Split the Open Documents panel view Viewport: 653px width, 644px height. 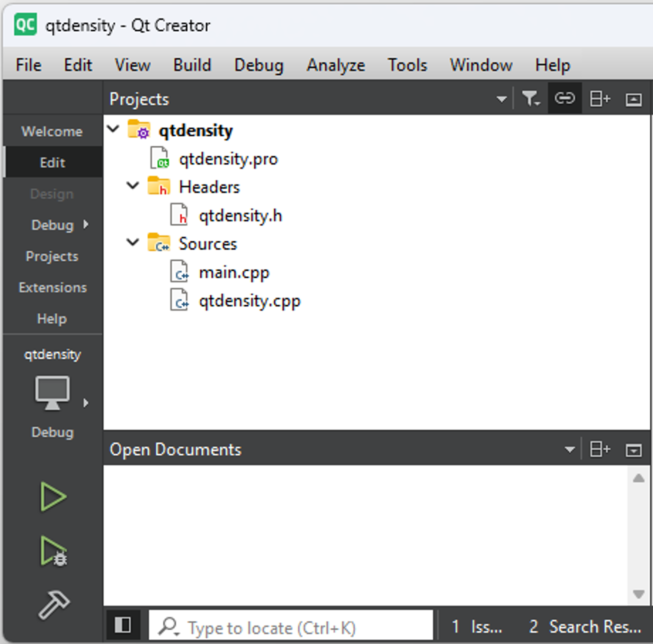(x=599, y=449)
